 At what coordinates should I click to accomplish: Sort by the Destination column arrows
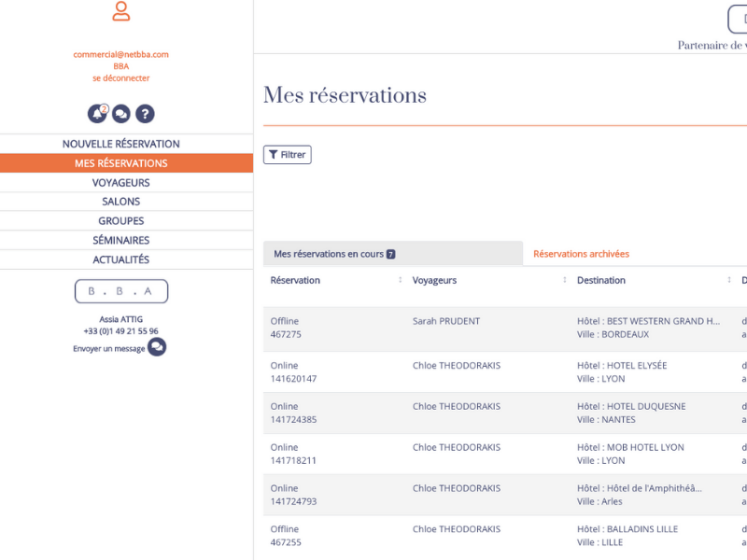click(729, 280)
